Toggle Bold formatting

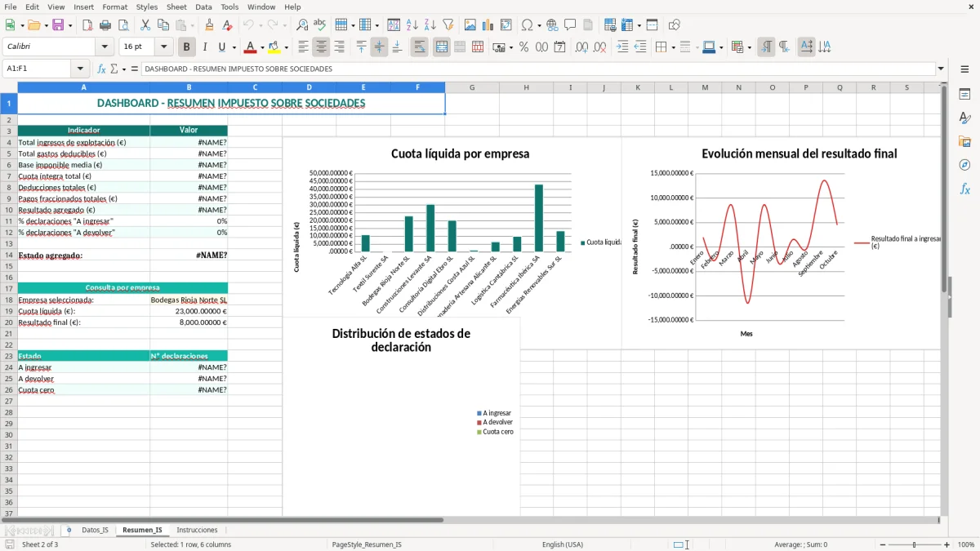[187, 47]
